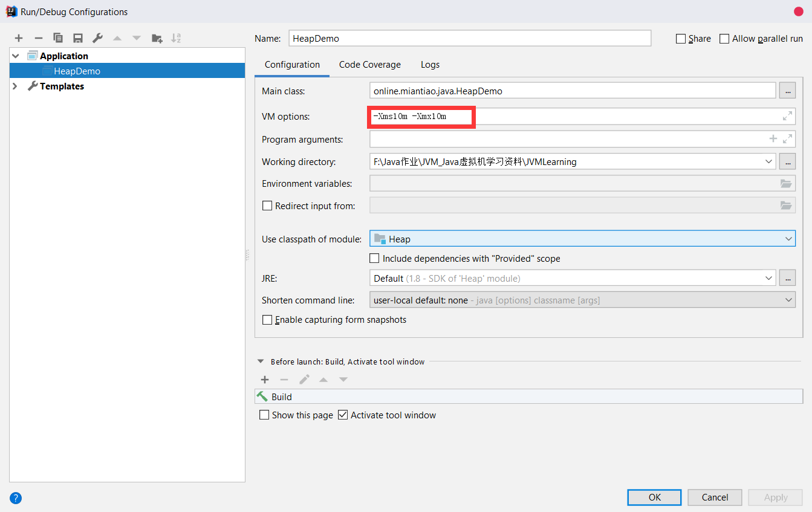The height and width of the screenshot is (512, 812).
Task: Open Environment variables folder icon
Action: (786, 183)
